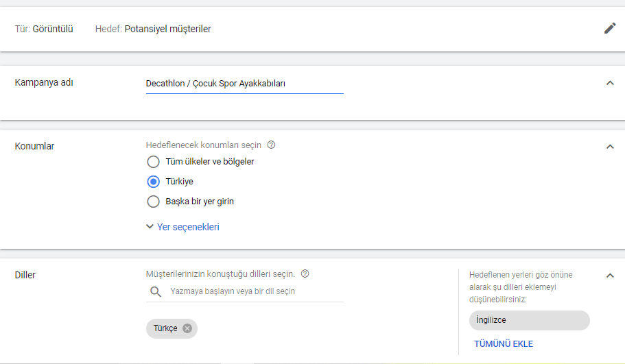Open help icon next to Hedeflenecek konumları seçin

271,145
